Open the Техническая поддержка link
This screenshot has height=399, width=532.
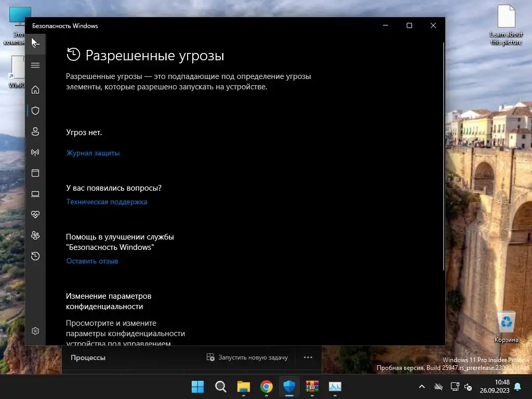[x=107, y=202]
